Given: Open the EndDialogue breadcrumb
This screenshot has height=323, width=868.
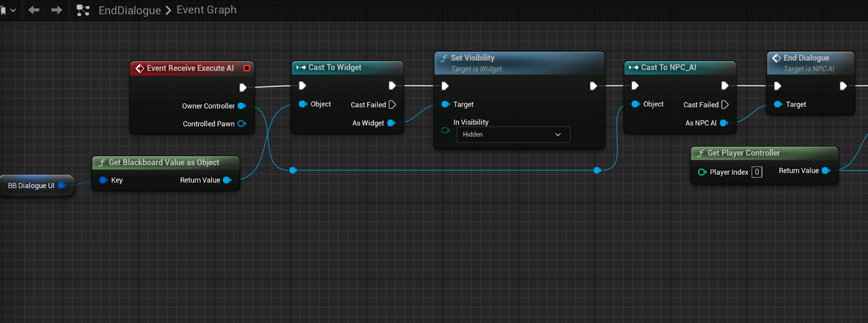Looking at the screenshot, I should [130, 10].
